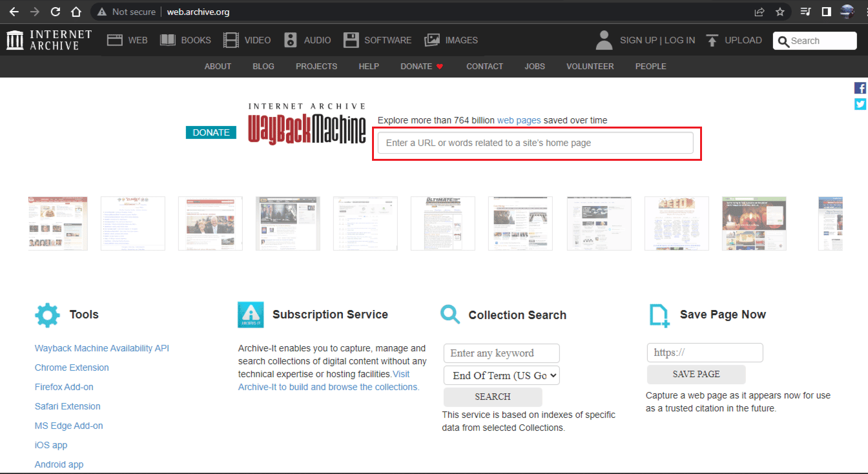Click the user avatar icon
This screenshot has width=868, height=474.
point(604,40)
